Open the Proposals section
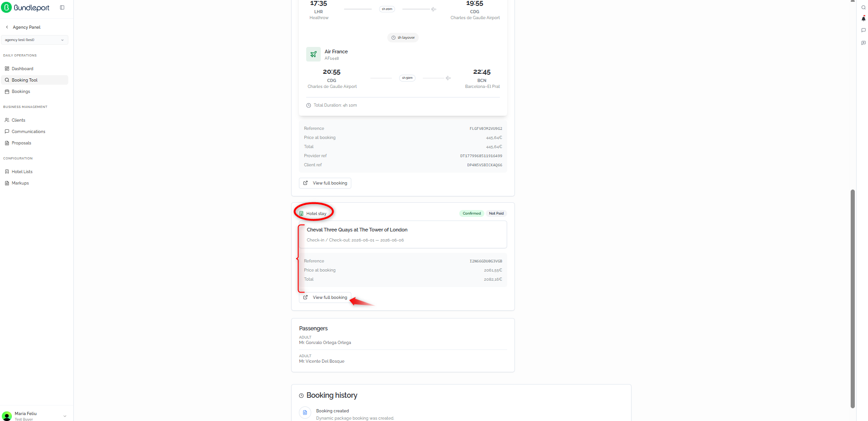 [35, 143]
